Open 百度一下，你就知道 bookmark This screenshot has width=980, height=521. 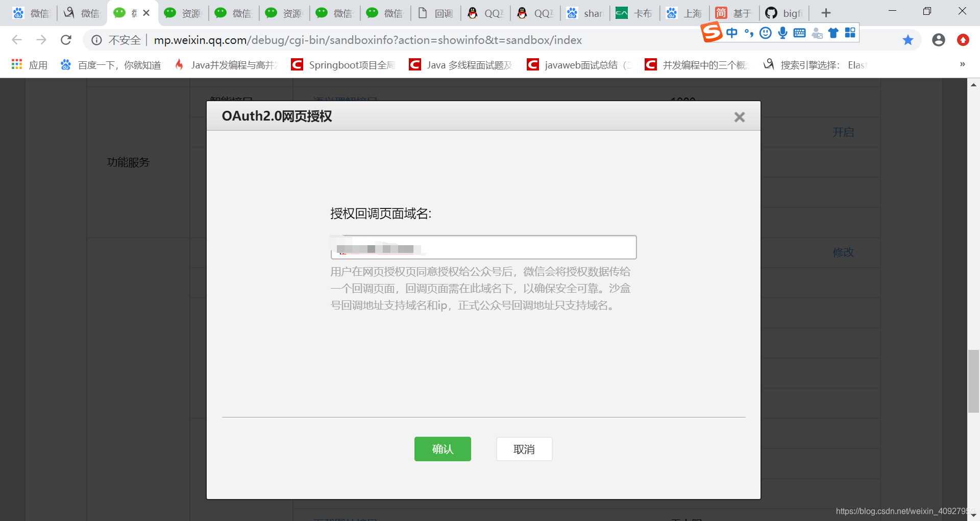point(111,65)
